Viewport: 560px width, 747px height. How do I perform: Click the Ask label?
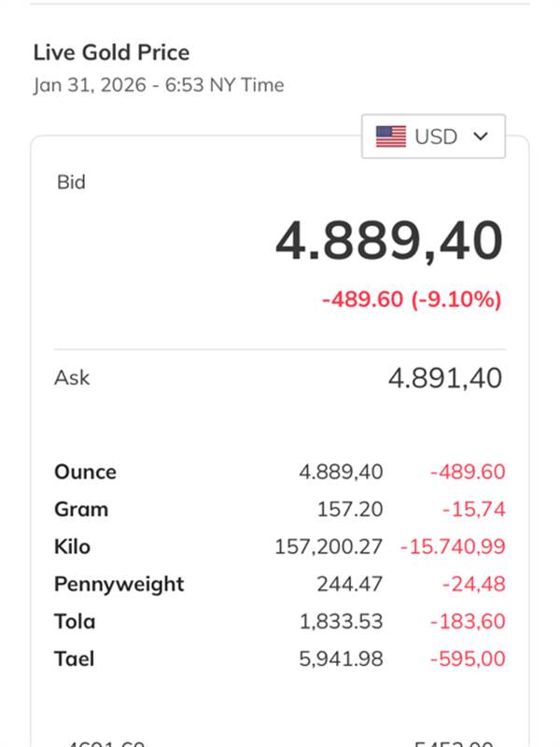(x=72, y=378)
